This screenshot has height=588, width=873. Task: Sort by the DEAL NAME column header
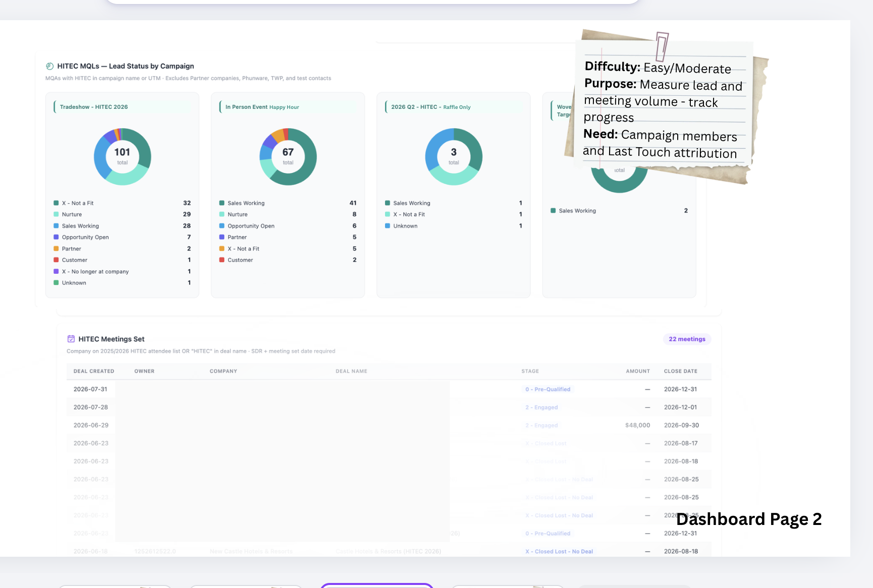[x=351, y=371]
